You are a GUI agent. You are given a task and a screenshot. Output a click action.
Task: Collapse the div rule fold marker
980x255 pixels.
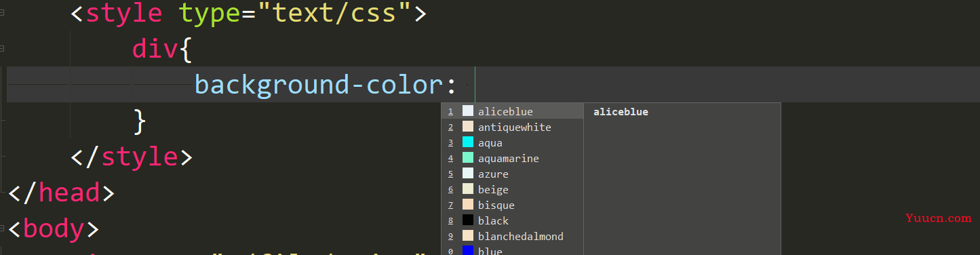pos(2,49)
